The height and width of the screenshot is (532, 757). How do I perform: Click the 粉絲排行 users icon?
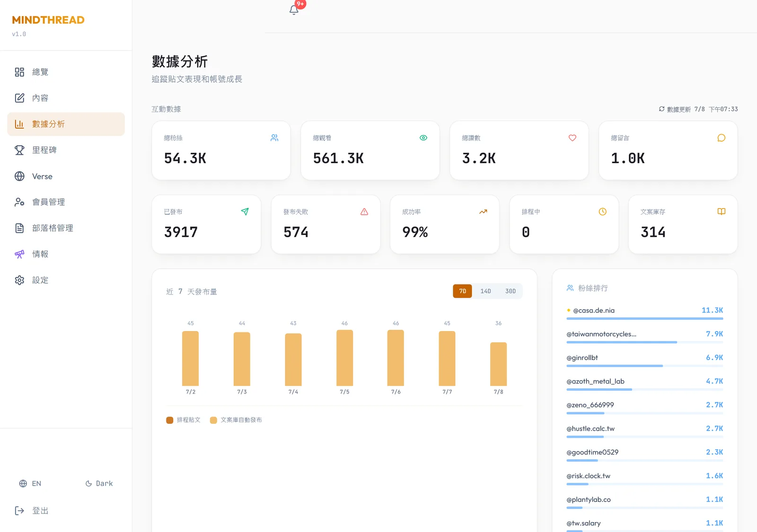point(570,288)
